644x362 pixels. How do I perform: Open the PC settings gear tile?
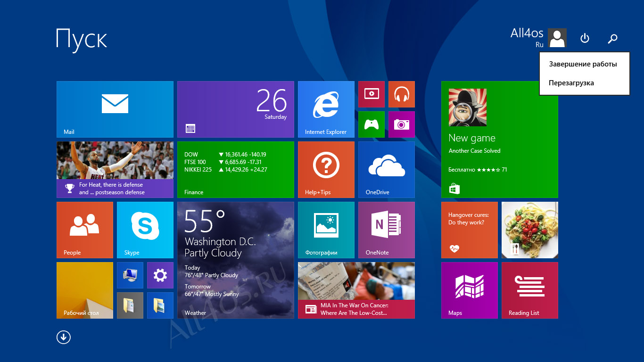click(x=160, y=275)
